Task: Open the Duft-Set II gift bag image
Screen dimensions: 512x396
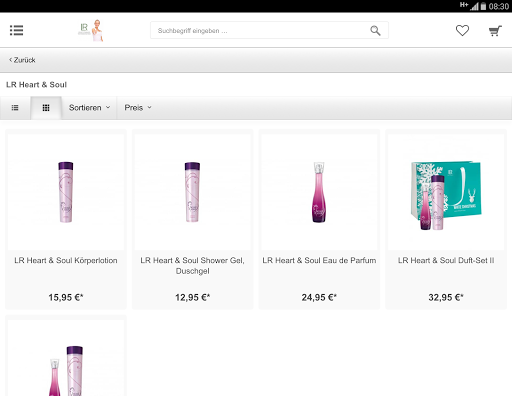Action: pyautogui.click(x=446, y=192)
